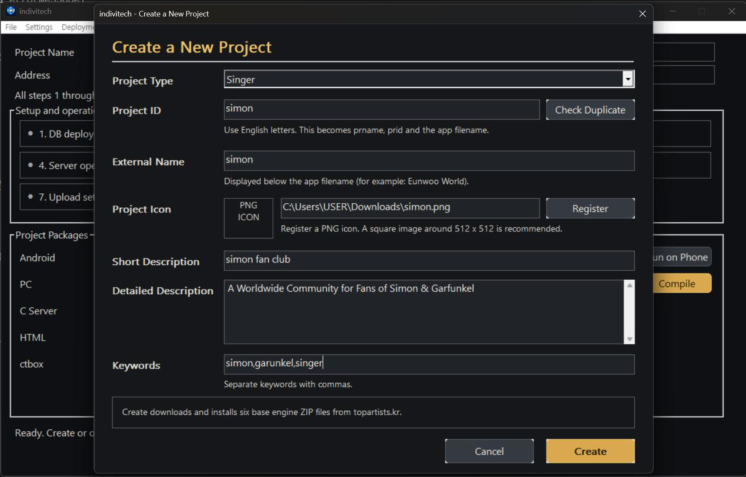This screenshot has height=477, width=746.
Task: Open the Settings menu in indivitech window
Action: (x=39, y=27)
